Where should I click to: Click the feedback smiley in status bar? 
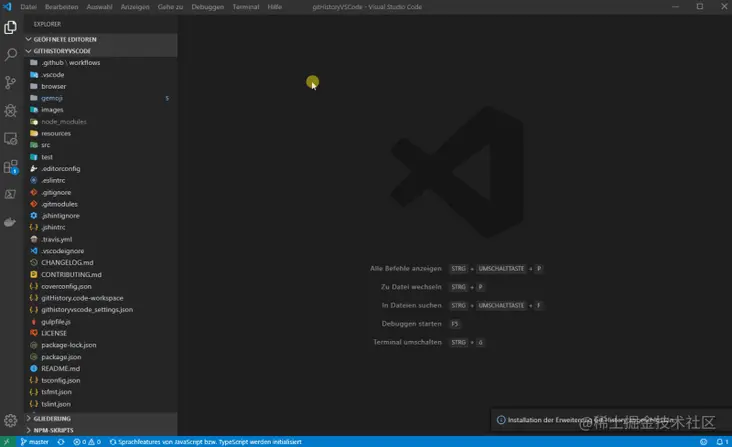coord(704,442)
